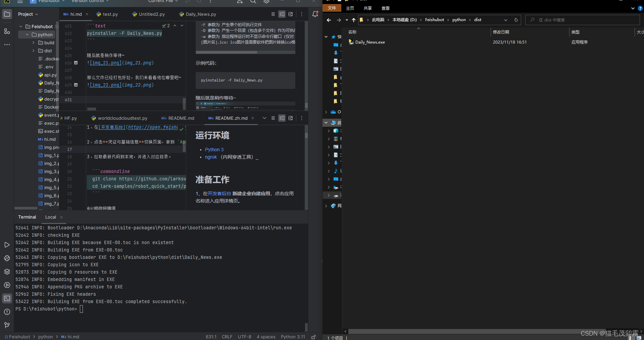
Task: Open the 开发者后台 link in preview
Action: point(219,193)
